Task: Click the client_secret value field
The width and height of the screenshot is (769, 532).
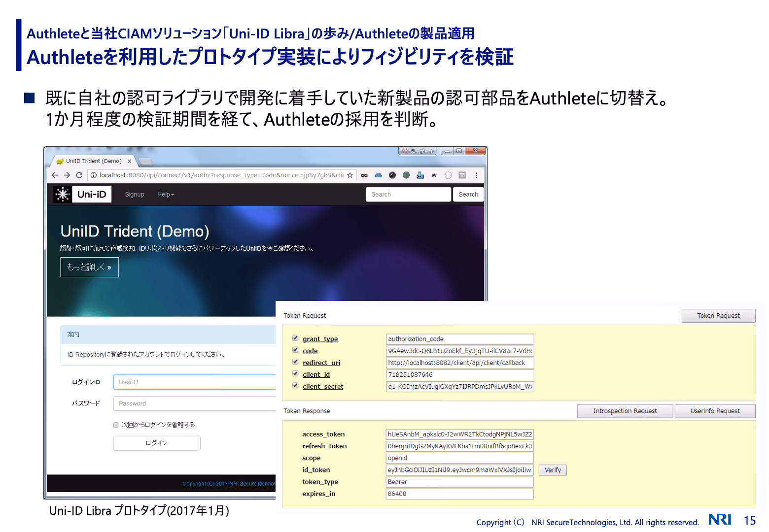Action: point(460,387)
